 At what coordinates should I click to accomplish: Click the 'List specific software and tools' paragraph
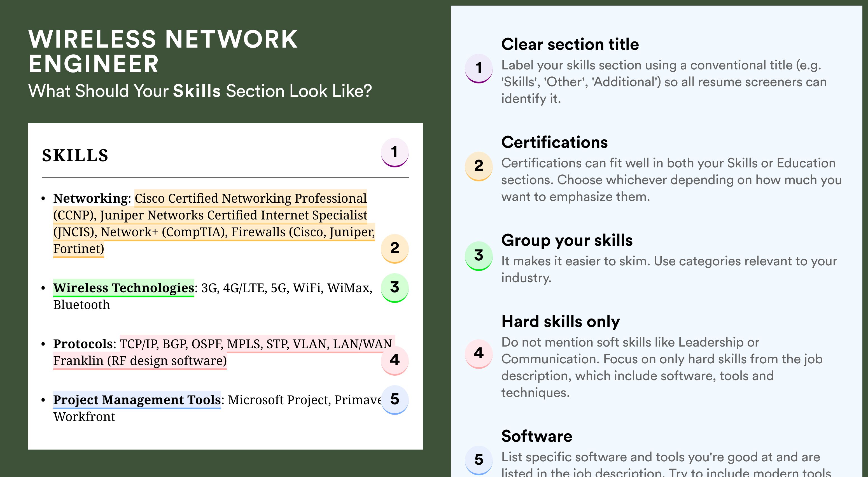(x=666, y=463)
